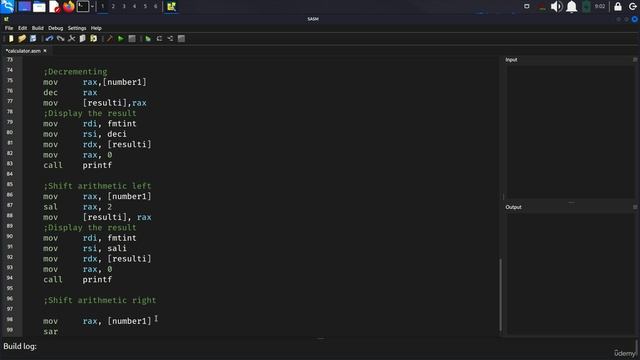Screen dimensions: 640x360
Task: Run the program with green play icon
Action: 121,39
